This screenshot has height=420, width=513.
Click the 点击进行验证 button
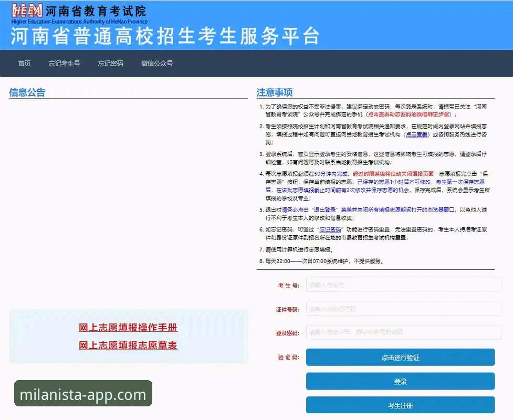click(x=400, y=357)
